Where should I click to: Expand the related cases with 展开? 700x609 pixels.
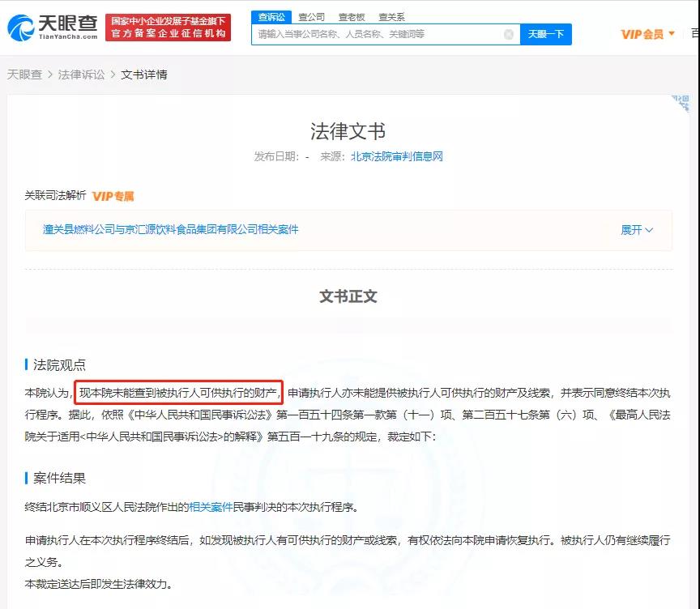pyautogui.click(x=637, y=230)
